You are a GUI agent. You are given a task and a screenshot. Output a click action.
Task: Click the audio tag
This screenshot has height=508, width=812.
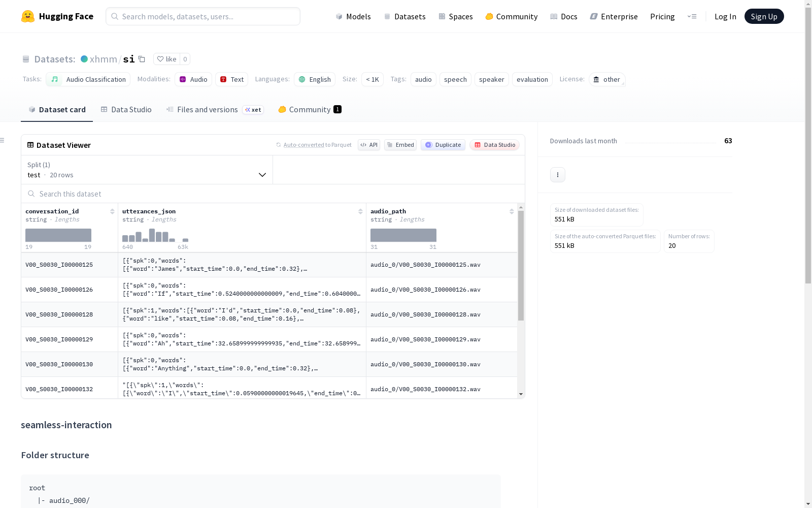coord(423,79)
